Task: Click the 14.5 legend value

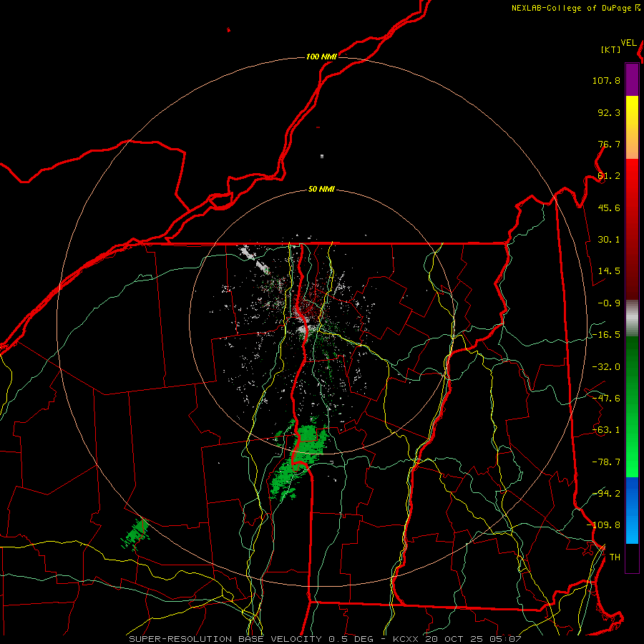Action: coord(609,271)
